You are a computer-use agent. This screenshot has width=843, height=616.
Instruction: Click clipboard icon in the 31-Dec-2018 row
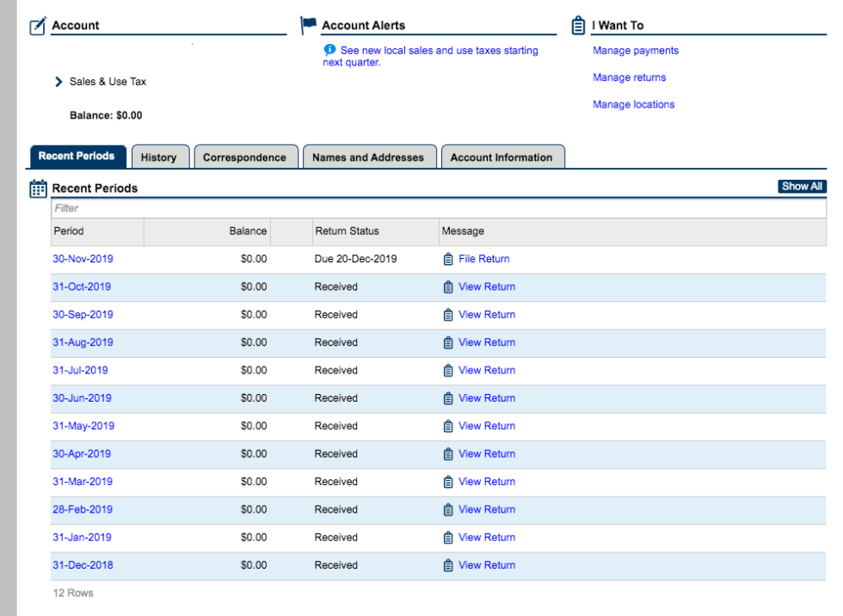[447, 565]
